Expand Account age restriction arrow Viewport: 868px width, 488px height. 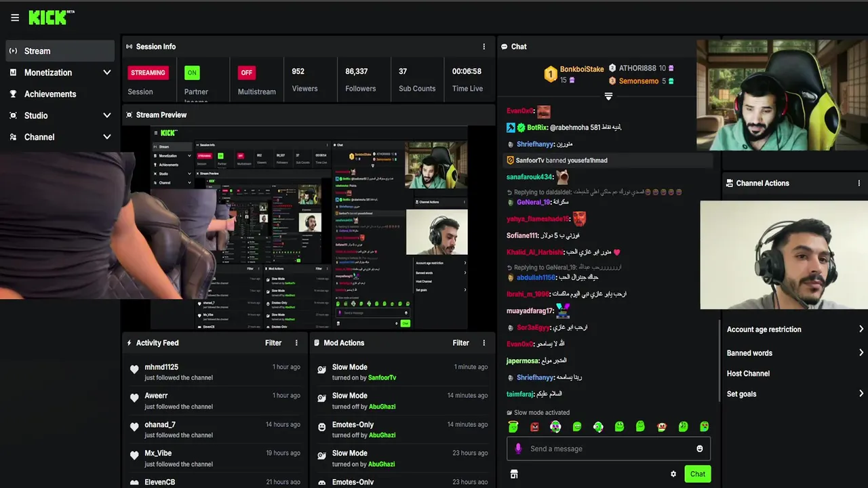coord(861,329)
